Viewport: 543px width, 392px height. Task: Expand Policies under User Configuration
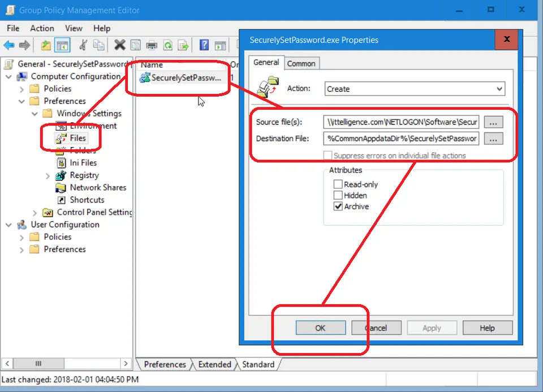21,238
